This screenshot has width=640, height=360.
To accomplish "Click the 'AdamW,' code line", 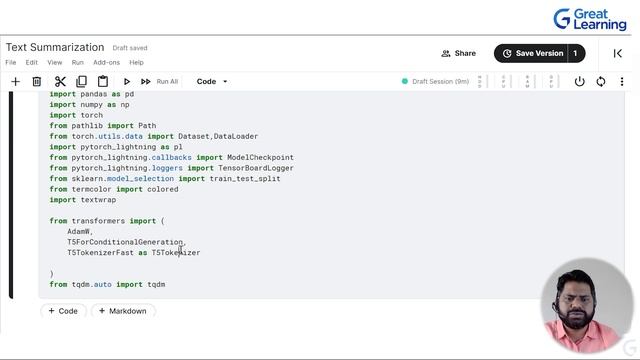I will click(x=80, y=231).
